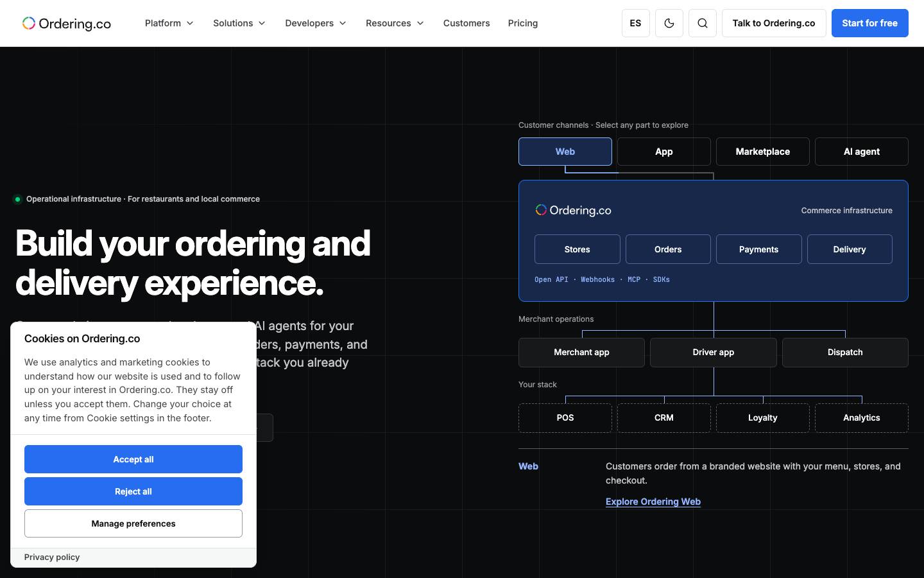The image size is (924, 578).
Task: Expand the Solutions menu
Action: click(x=239, y=23)
